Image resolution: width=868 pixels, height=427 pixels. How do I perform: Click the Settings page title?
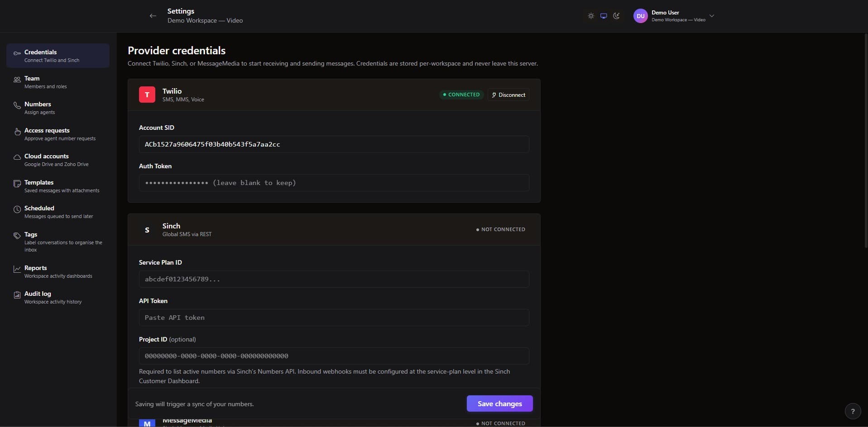181,11
